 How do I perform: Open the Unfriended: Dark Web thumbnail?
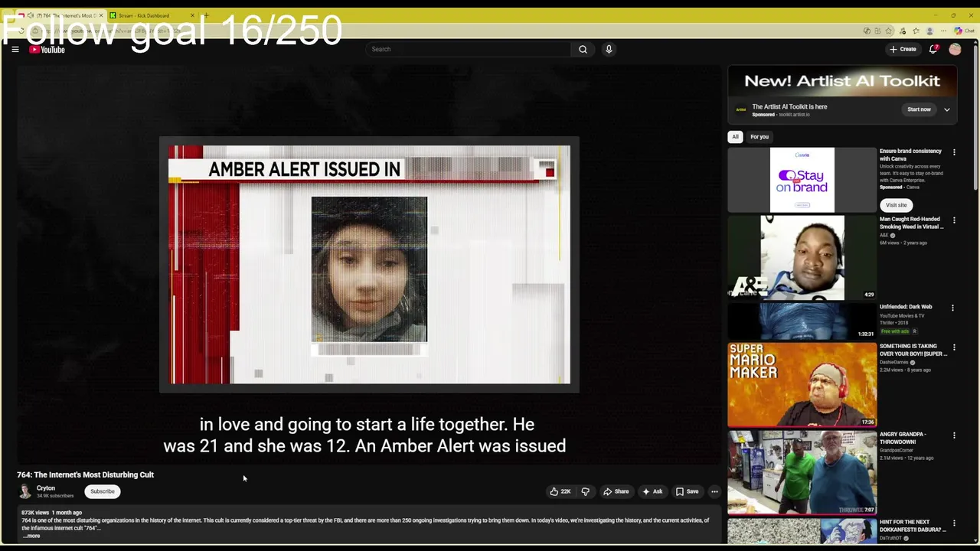click(802, 321)
